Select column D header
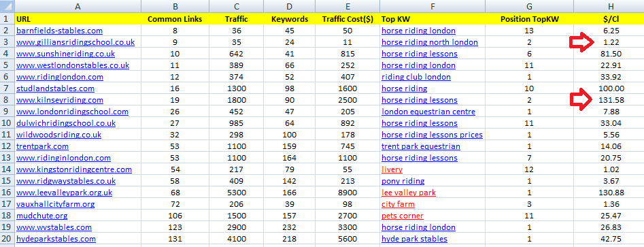This screenshot has width=644, height=247. point(290,6)
